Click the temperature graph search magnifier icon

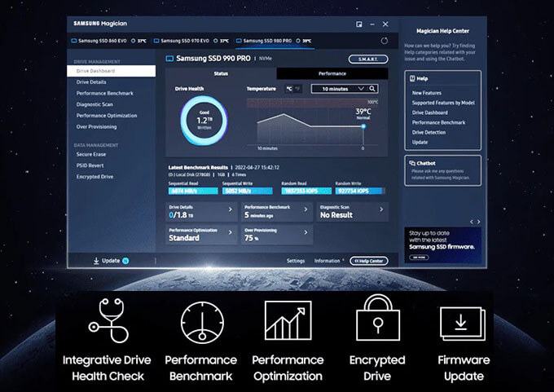(x=372, y=88)
